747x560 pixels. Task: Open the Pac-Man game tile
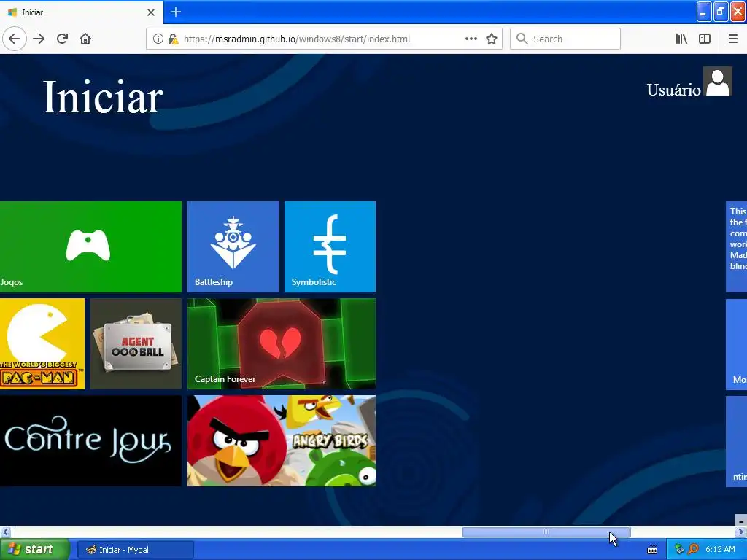tap(42, 344)
